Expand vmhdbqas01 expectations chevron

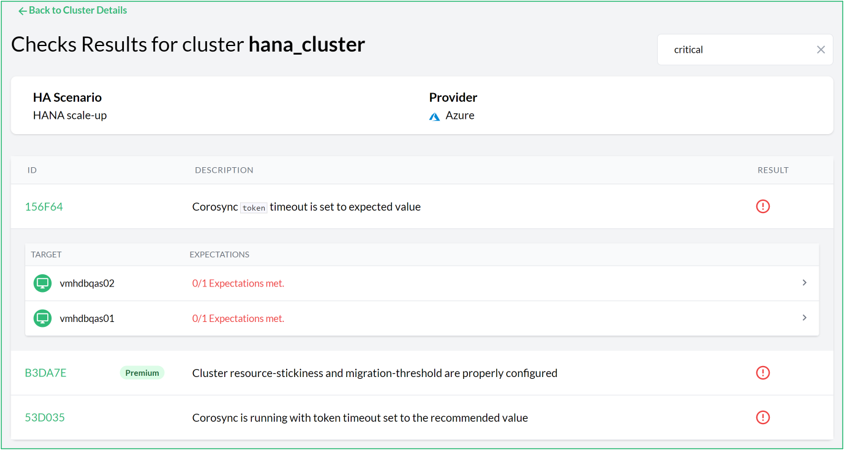[805, 318]
